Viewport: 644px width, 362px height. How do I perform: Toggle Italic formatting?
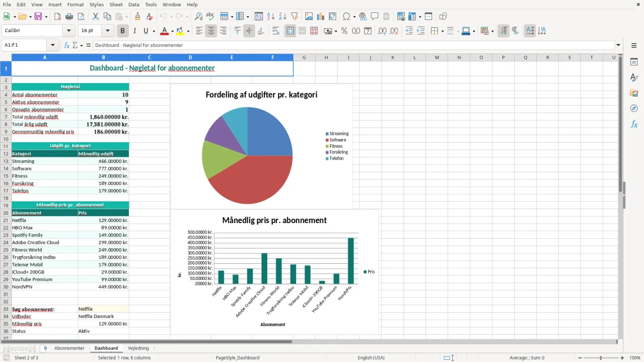[x=135, y=31]
